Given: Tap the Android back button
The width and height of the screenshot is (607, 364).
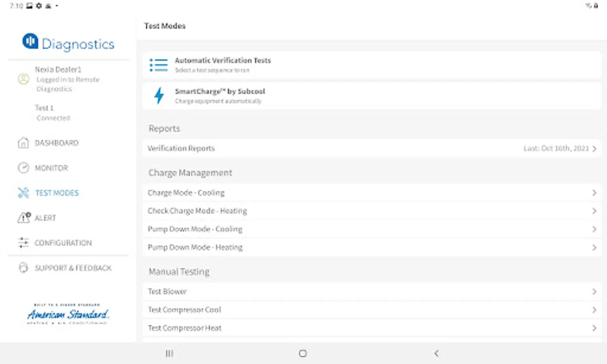Looking at the screenshot, I should tap(436, 353).
